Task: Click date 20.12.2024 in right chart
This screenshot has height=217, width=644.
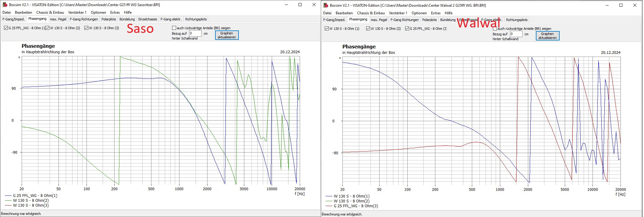Action: pyautogui.click(x=611, y=53)
